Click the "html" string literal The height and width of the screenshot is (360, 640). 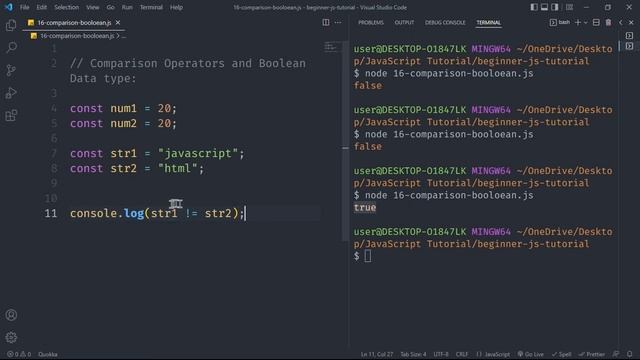coord(178,169)
